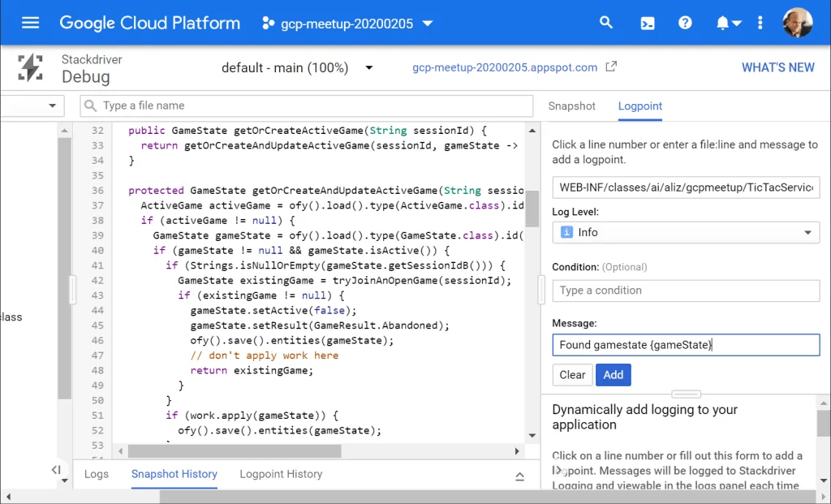Open notifications bell icon

coord(723,23)
